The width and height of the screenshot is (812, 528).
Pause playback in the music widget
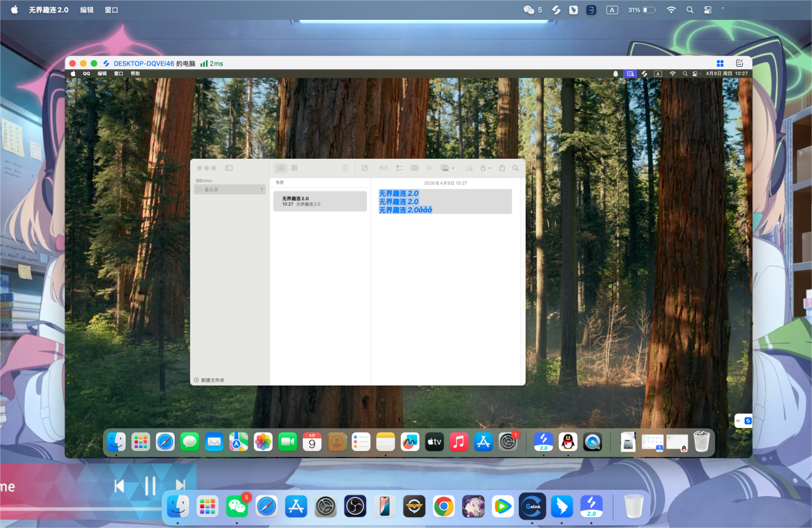click(x=150, y=486)
